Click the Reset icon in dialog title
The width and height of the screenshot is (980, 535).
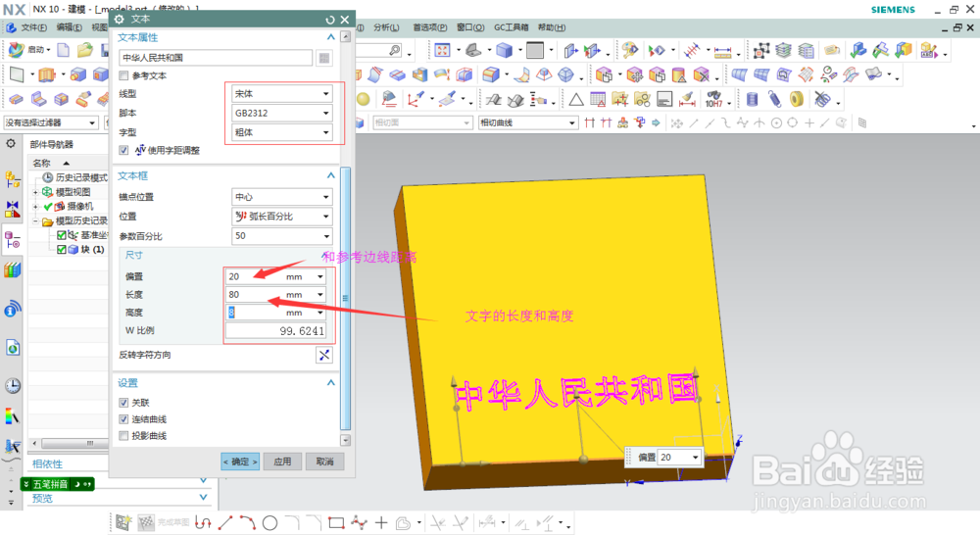click(330, 20)
